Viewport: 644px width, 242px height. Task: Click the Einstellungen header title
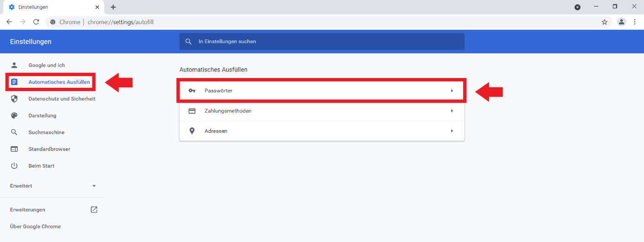[x=31, y=41]
